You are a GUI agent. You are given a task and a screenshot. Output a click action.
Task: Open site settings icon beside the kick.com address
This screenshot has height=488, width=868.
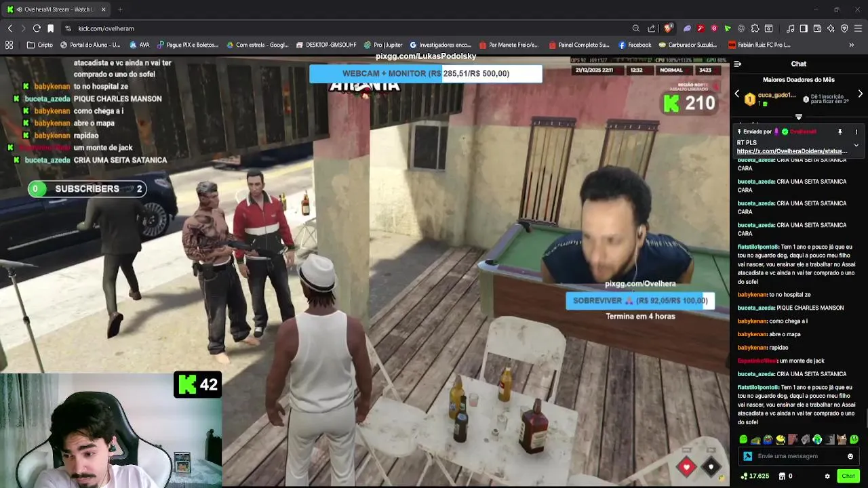[68, 28]
